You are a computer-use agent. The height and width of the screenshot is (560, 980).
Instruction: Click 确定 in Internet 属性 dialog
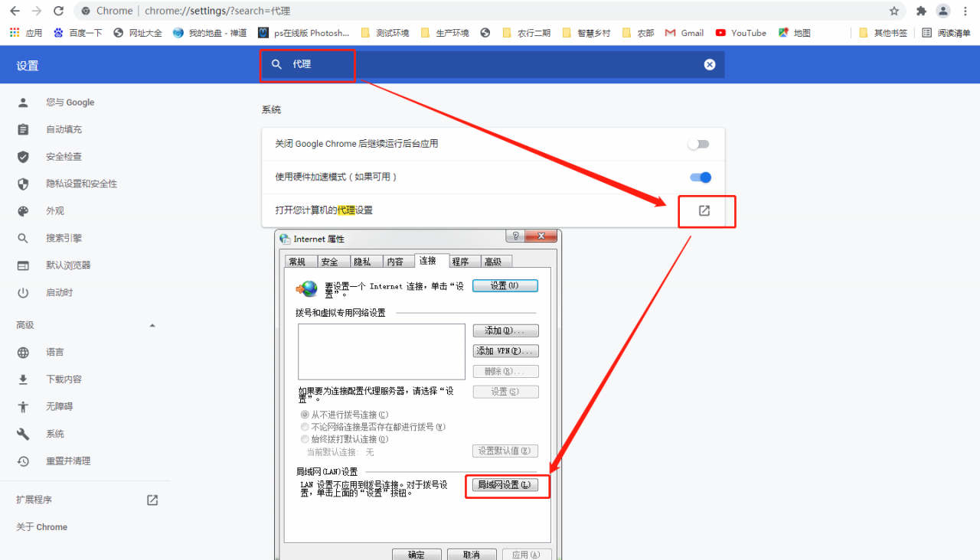tap(416, 555)
